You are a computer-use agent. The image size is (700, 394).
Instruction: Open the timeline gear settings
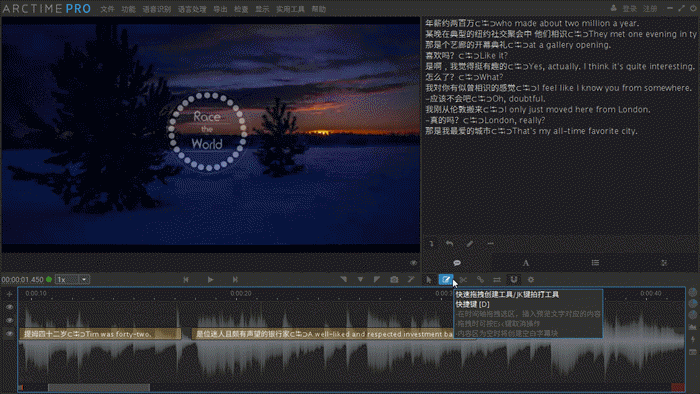[531, 280]
